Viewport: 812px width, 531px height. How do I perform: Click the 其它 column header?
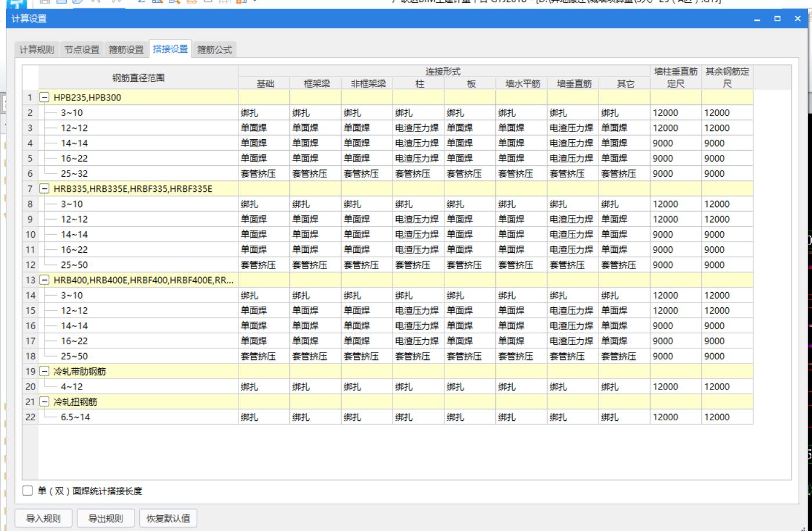625,83
